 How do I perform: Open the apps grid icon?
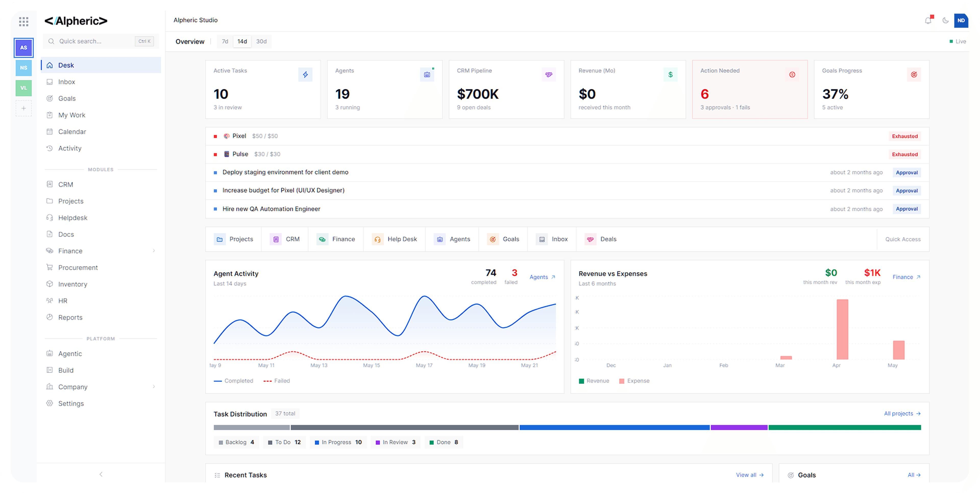coord(23,21)
